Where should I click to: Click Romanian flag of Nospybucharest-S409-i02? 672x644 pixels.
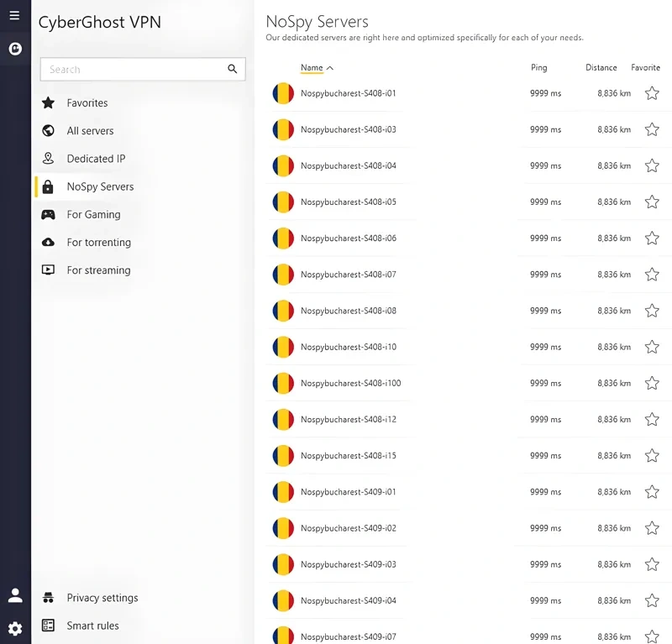[x=283, y=528]
